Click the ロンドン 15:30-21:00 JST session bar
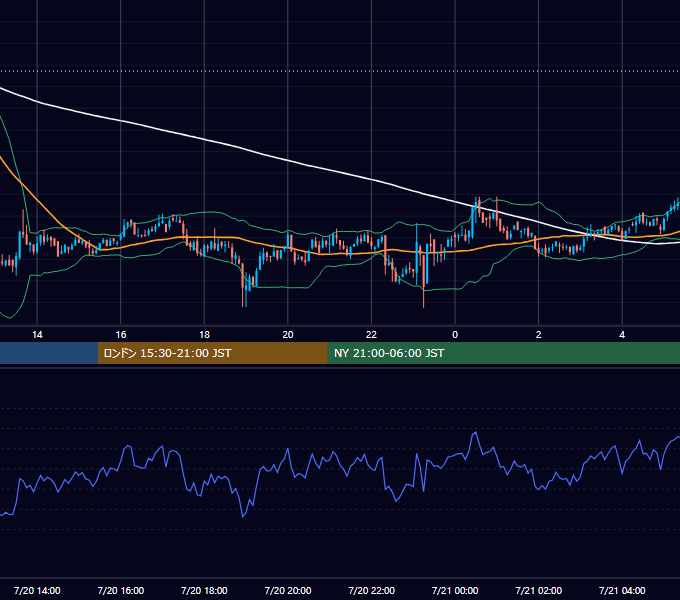 pyautogui.click(x=212, y=353)
